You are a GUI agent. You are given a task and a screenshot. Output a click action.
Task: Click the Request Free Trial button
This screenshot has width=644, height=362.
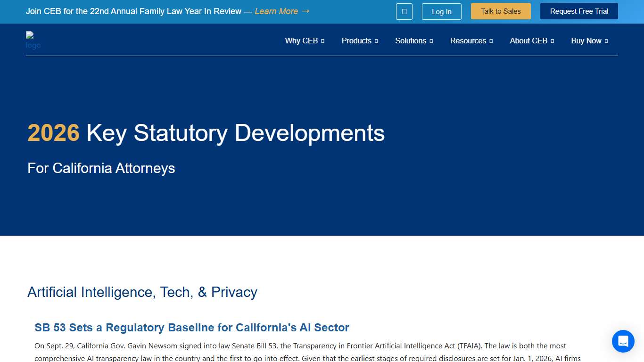578,11
